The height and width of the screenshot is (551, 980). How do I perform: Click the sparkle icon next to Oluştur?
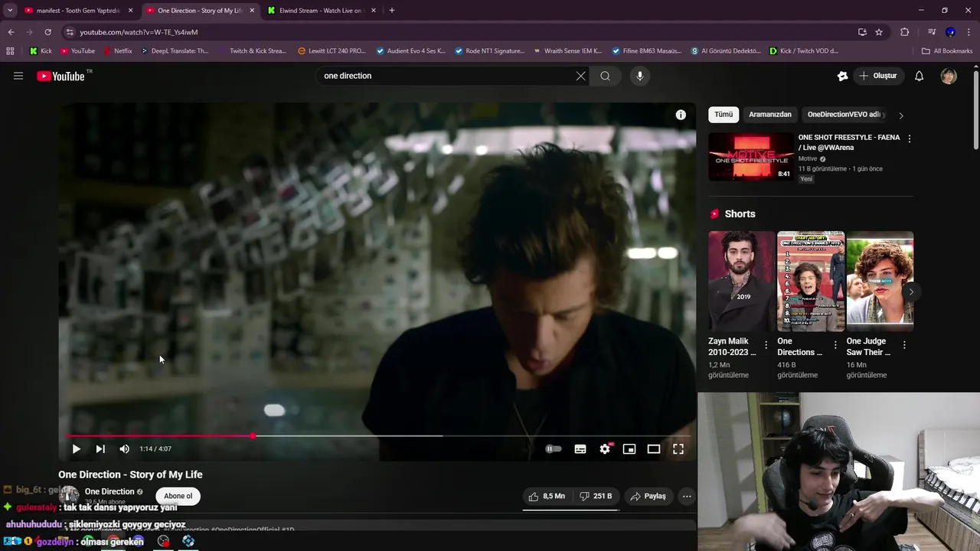coord(842,76)
